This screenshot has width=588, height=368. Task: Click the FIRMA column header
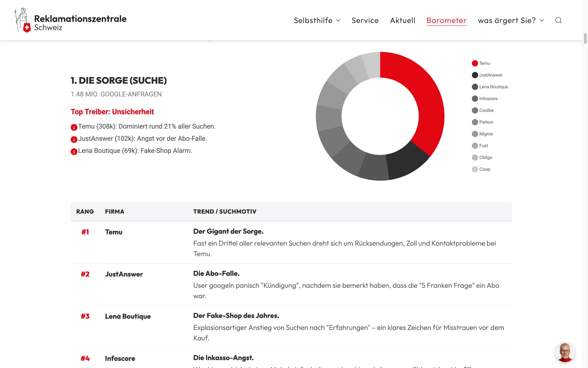115,211
